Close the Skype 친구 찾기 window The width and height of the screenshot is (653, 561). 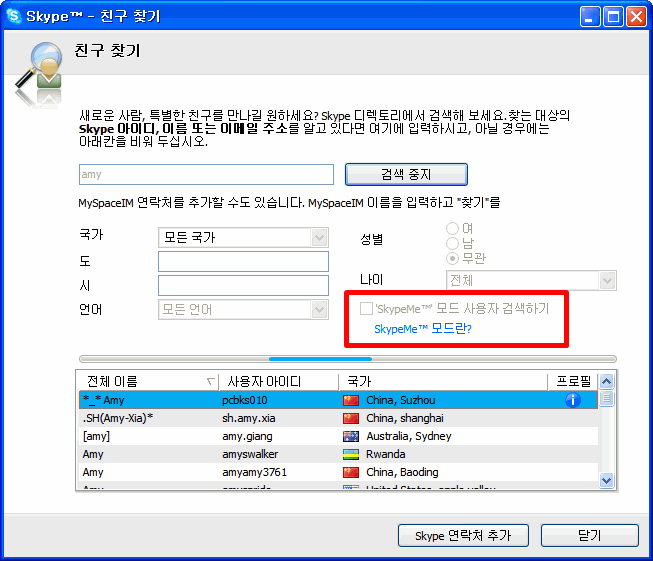636,17
